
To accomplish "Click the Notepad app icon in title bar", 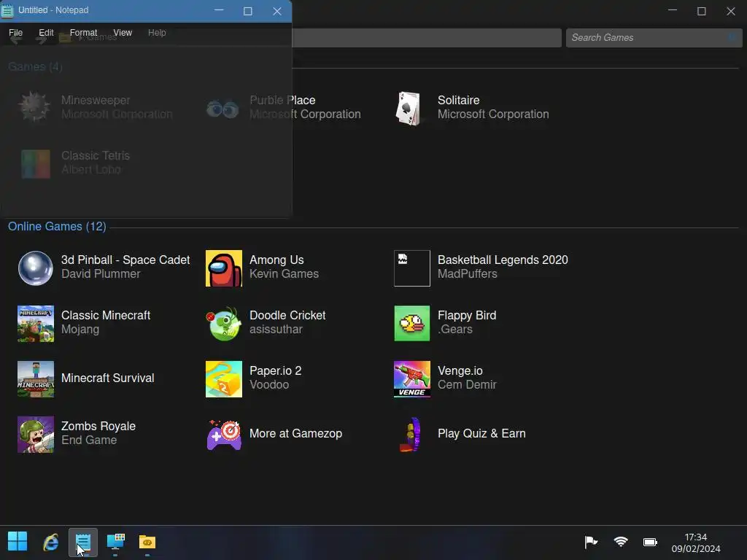I will pos(7,10).
